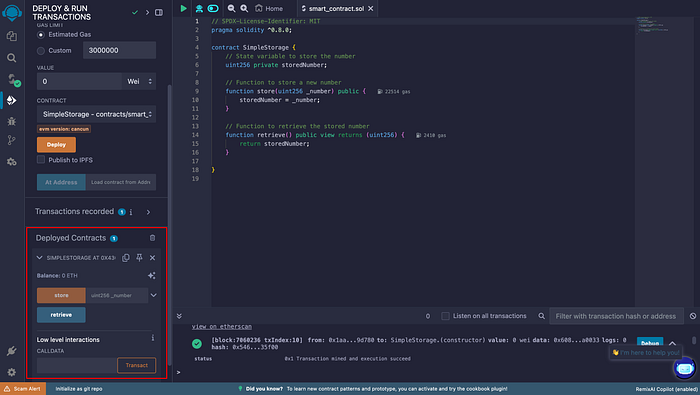Viewport: 700px width, 395px height.
Task: Click the chevron arrow in panel header
Action: coord(147,12)
